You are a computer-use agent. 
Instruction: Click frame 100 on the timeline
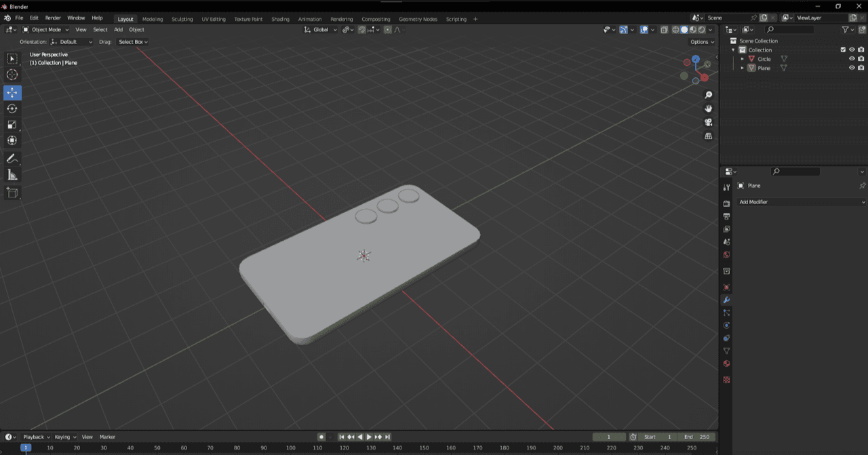click(x=290, y=448)
